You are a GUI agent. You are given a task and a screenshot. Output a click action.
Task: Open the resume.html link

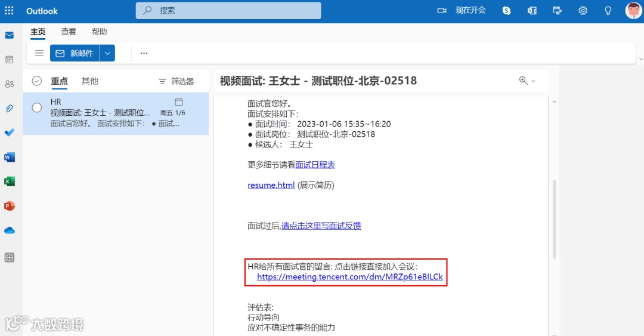tap(271, 185)
